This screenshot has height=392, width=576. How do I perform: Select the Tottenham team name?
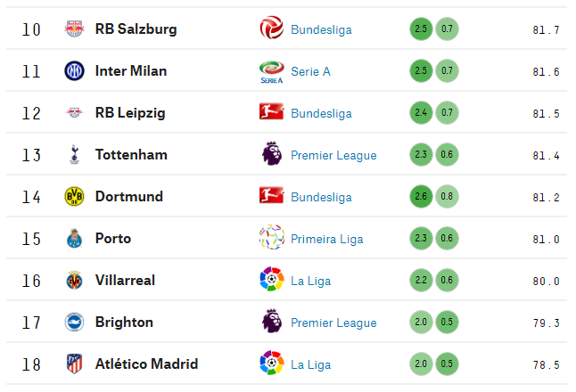click(x=131, y=154)
